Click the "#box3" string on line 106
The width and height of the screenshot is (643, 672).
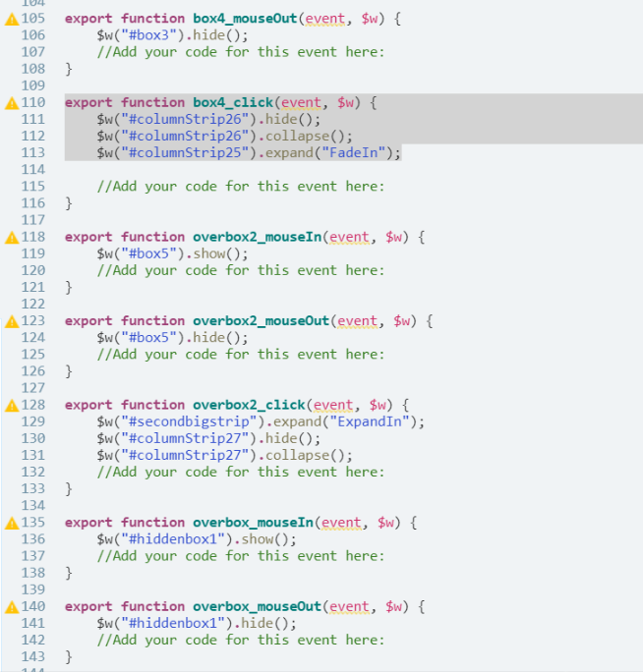[148, 35]
